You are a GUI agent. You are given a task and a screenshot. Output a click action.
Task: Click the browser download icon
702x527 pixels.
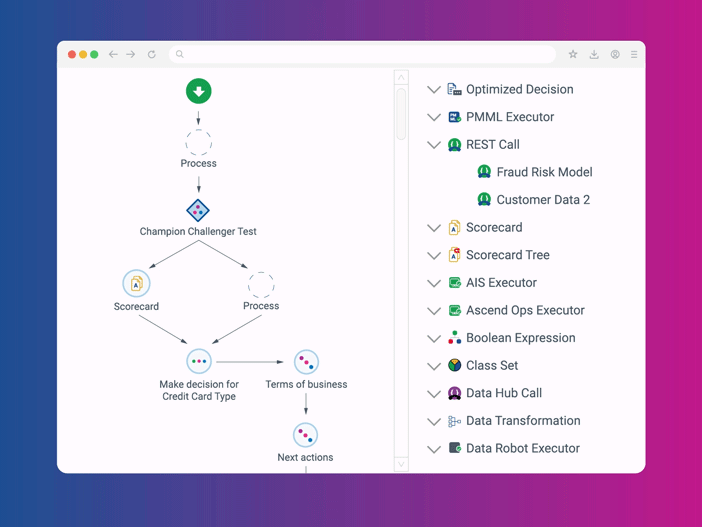[594, 55]
